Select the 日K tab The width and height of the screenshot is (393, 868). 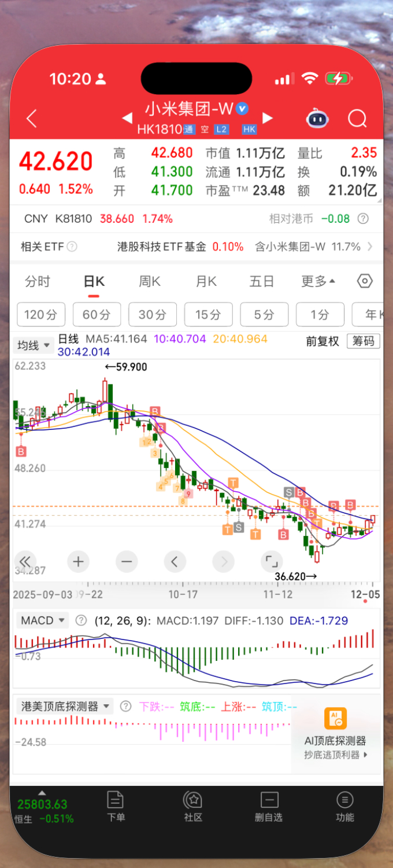[x=94, y=281]
